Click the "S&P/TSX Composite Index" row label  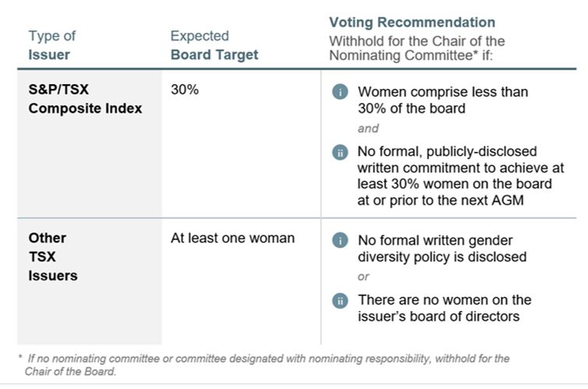tap(85, 99)
